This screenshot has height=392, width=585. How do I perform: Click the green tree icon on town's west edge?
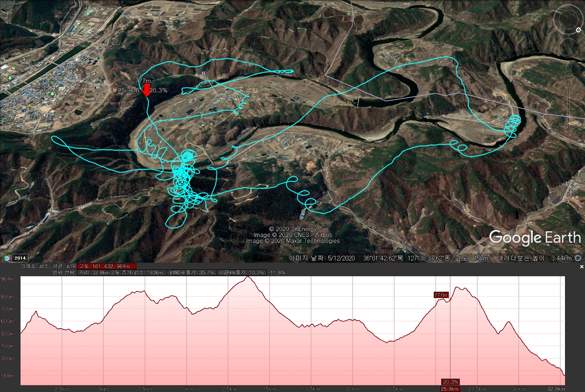(10, 78)
